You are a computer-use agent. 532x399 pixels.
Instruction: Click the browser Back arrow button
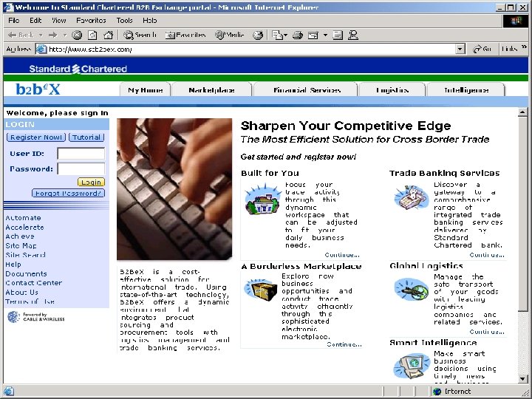tap(21, 35)
